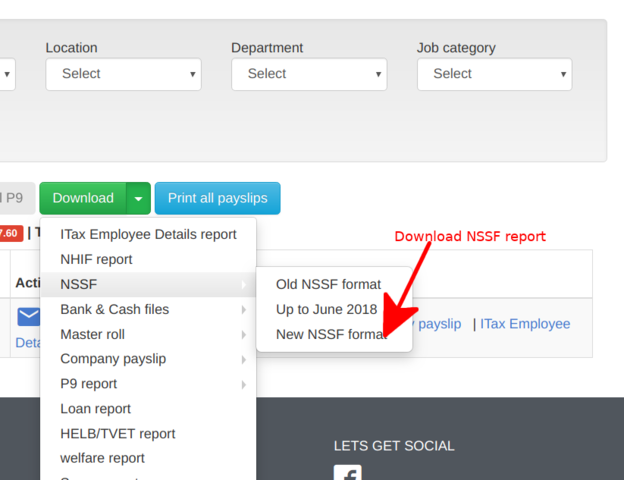
Task: Open the Location select dropdown
Action: [x=123, y=74]
